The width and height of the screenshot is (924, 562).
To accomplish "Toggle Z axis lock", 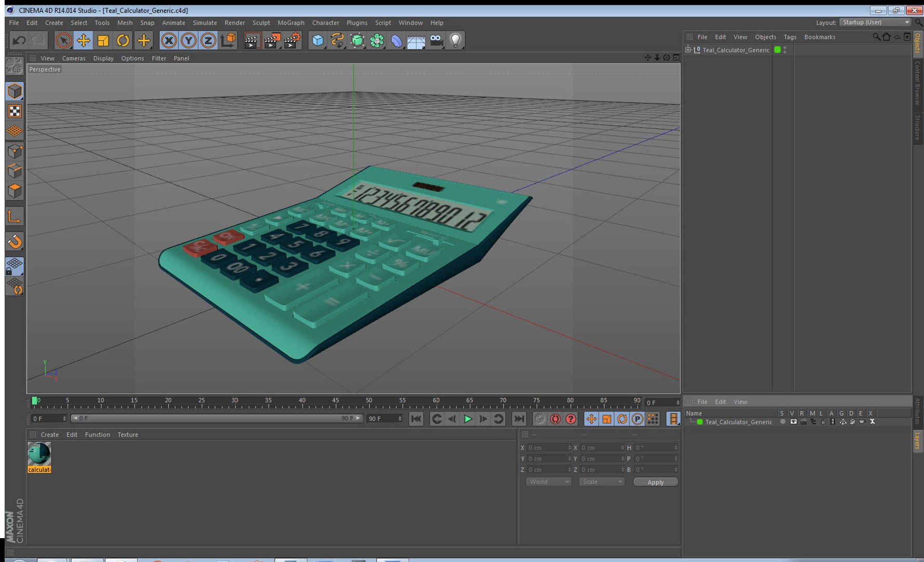I will point(208,41).
